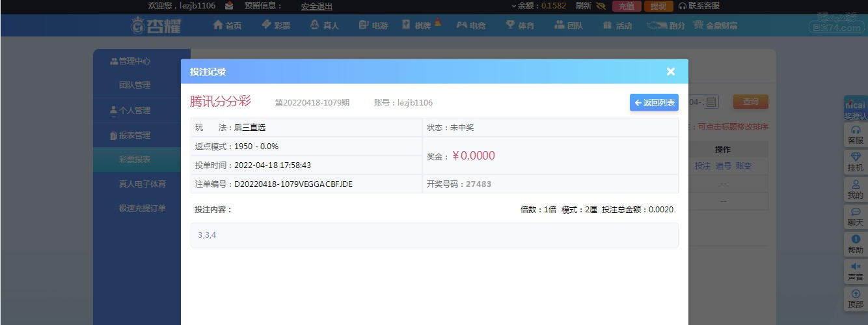This screenshot has width=868, height=325.
Task: Open 挂机 diamond icon in right toolbar
Action: pos(856,162)
